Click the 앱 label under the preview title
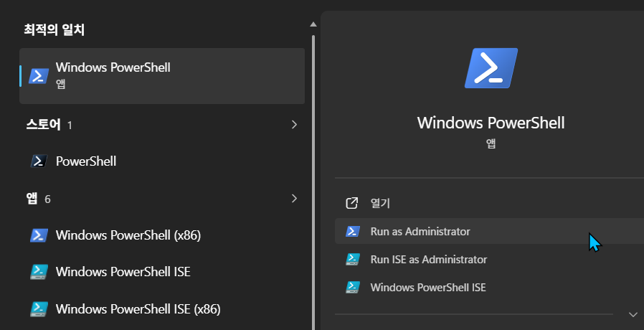644x330 pixels. point(491,143)
